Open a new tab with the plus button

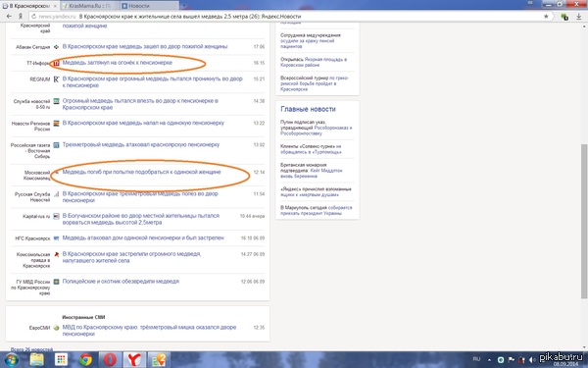[184, 6]
